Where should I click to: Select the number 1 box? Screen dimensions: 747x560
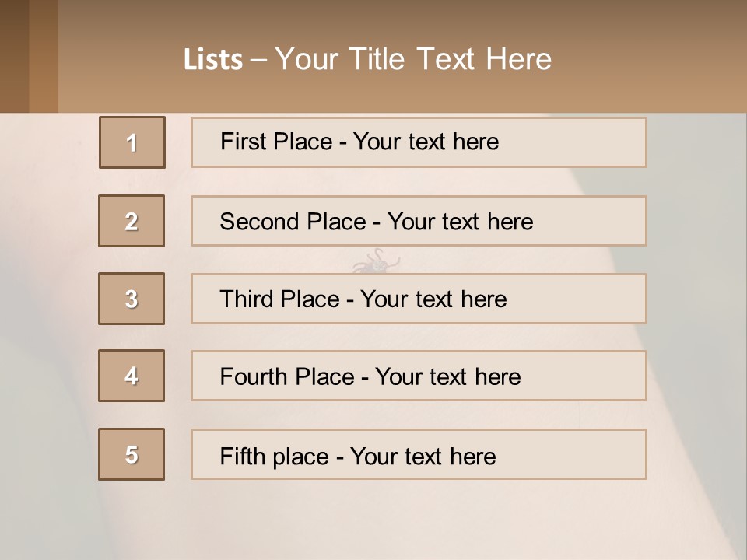(132, 142)
